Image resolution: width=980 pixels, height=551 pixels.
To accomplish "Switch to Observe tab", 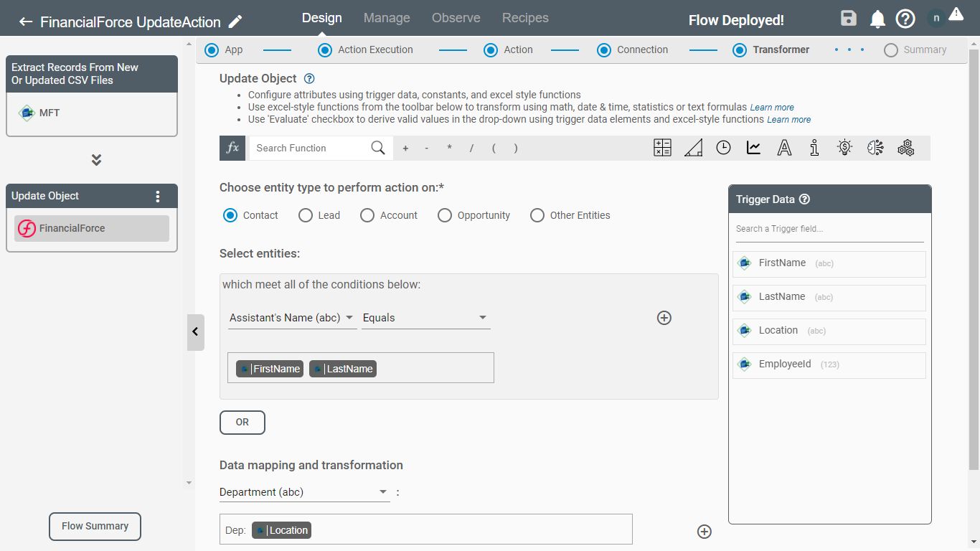I will [x=456, y=18].
